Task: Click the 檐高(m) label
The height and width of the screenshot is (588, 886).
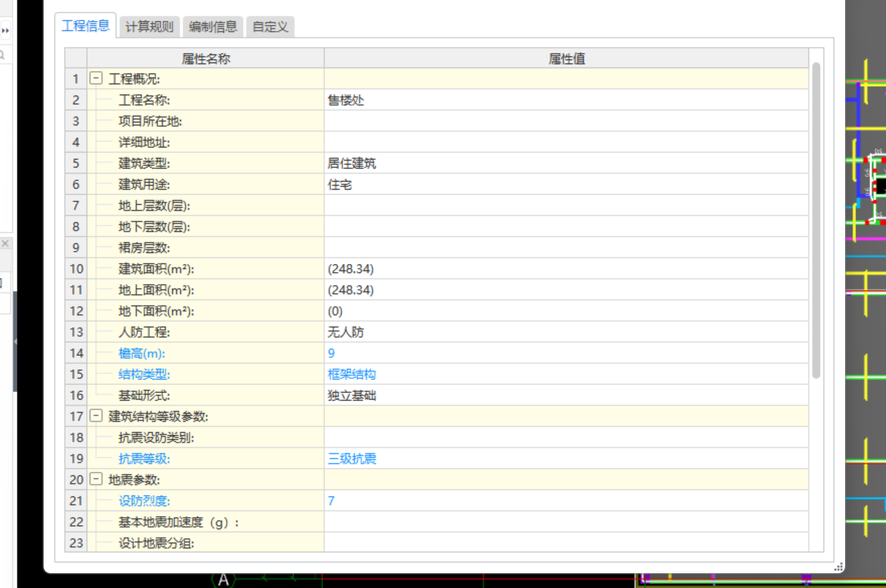Action: tap(141, 354)
